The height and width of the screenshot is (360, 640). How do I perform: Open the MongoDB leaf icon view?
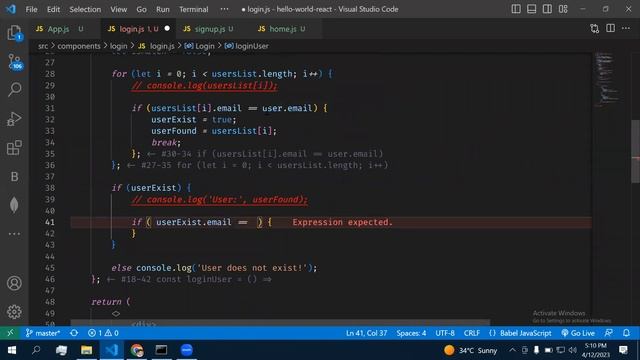[14, 205]
